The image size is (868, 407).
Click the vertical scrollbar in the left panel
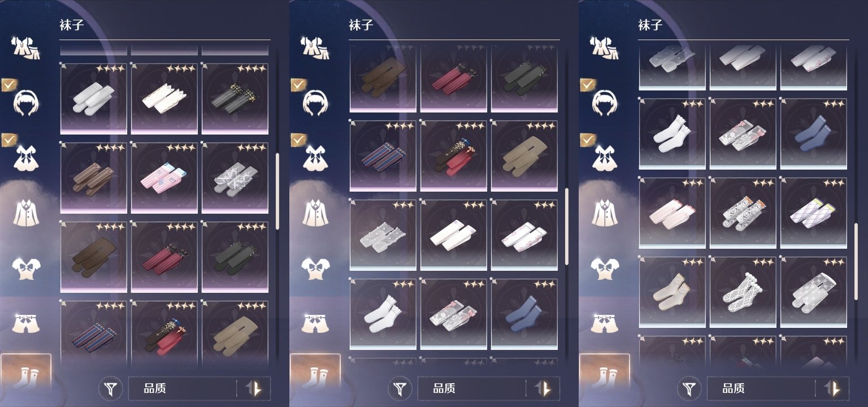point(277,190)
